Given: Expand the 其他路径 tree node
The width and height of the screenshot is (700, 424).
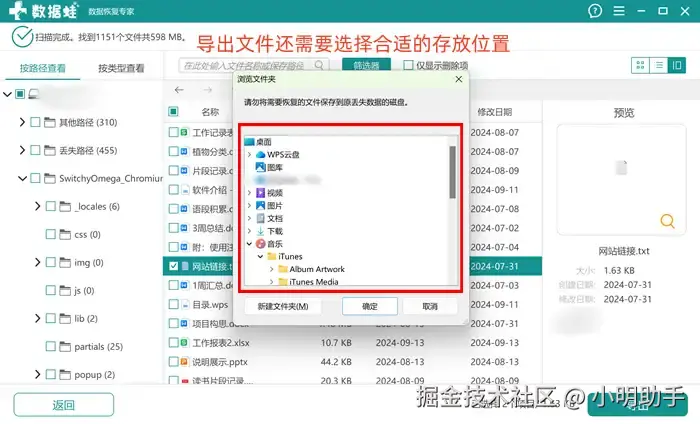Looking at the screenshot, I should tap(22, 122).
